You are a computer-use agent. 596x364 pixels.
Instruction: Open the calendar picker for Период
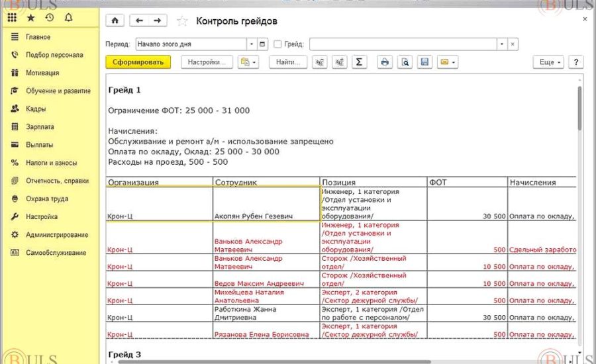[262, 44]
